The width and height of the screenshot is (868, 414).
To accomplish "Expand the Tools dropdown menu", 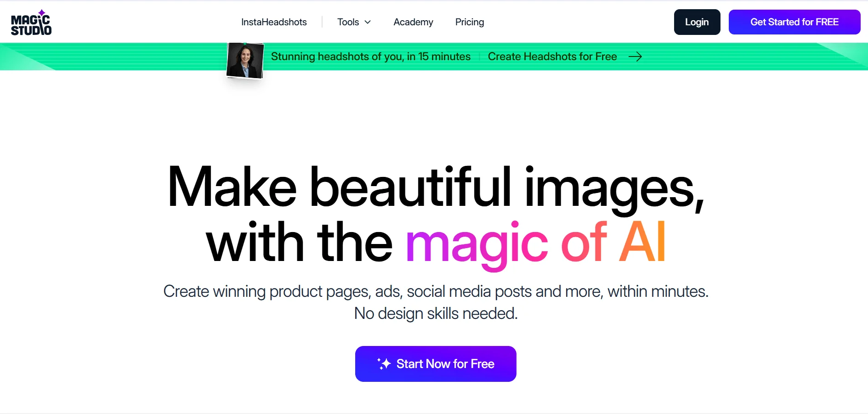I will coord(354,22).
